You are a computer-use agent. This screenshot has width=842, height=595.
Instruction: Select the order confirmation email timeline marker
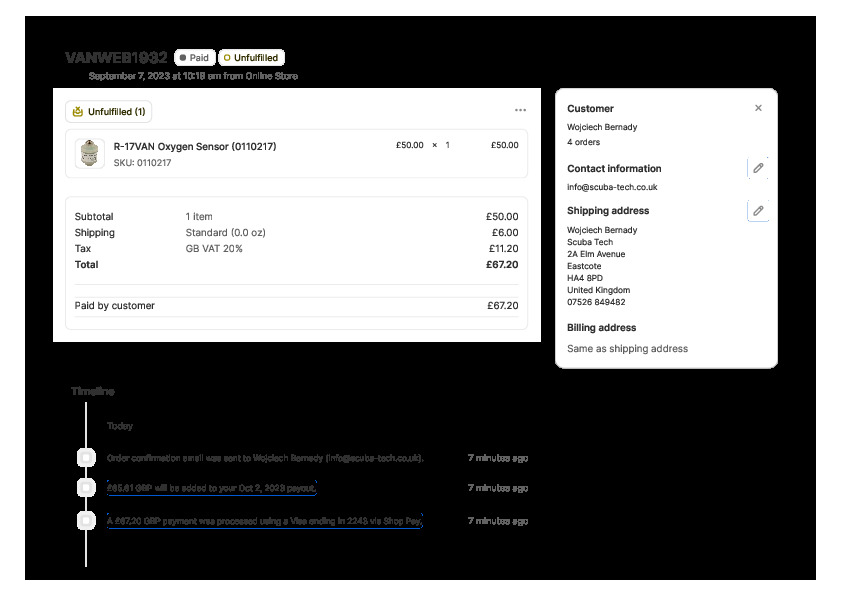(86, 457)
